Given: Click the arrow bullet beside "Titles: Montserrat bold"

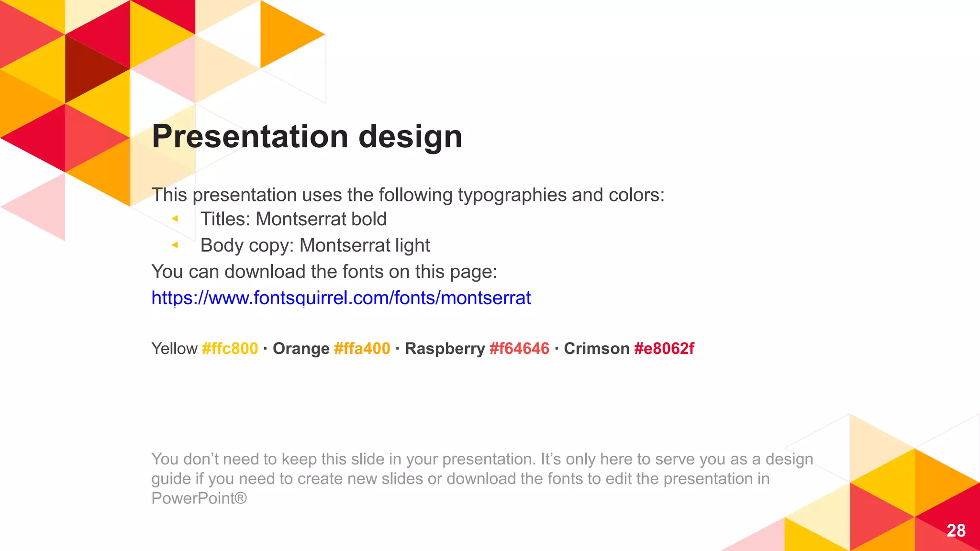Looking at the screenshot, I should point(175,219).
